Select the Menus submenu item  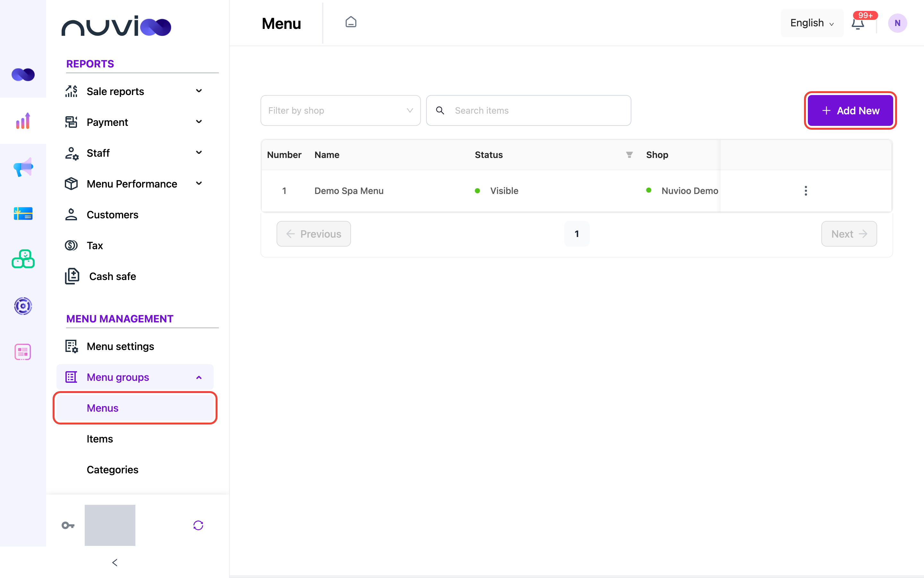(134, 408)
